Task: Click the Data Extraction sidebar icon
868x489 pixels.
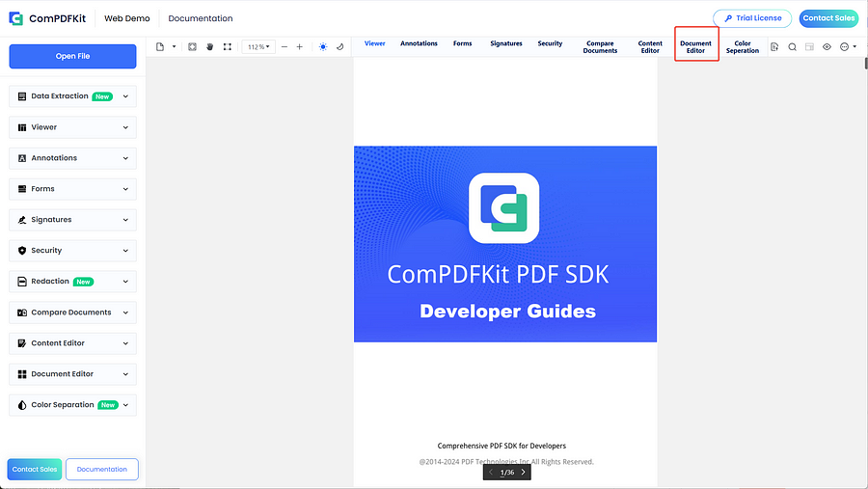Action: click(x=22, y=96)
